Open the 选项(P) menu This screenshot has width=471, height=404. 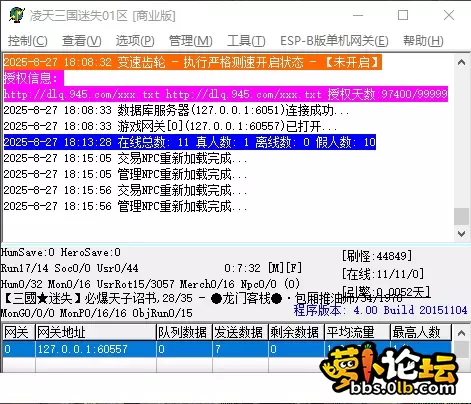[135, 41]
